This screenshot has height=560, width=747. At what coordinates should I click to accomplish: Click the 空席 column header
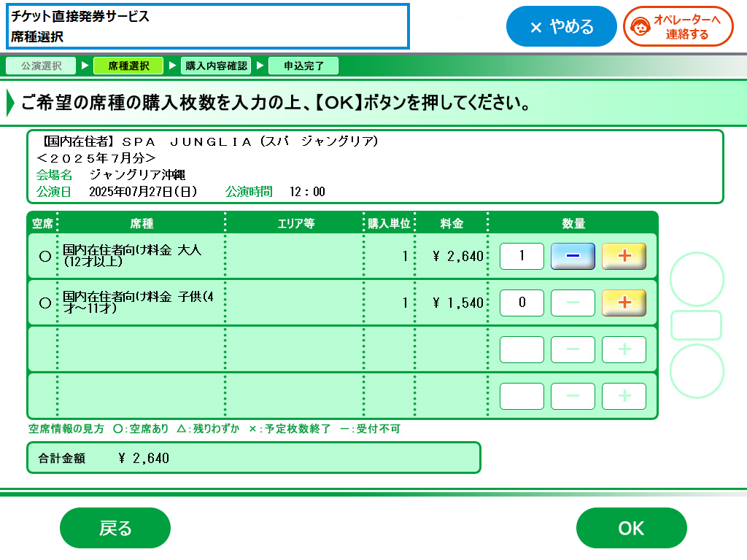pos(42,223)
